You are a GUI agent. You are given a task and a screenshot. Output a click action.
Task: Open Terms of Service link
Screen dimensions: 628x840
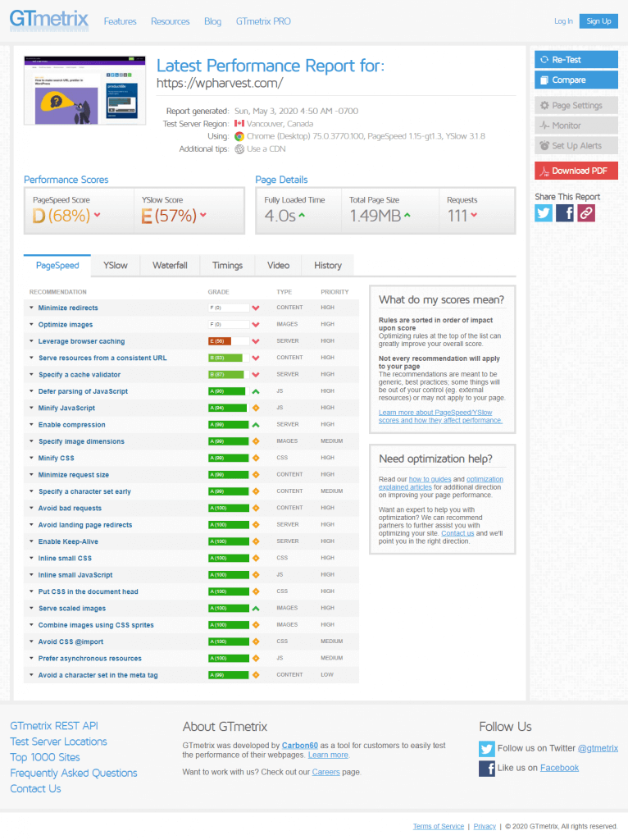tap(439, 827)
